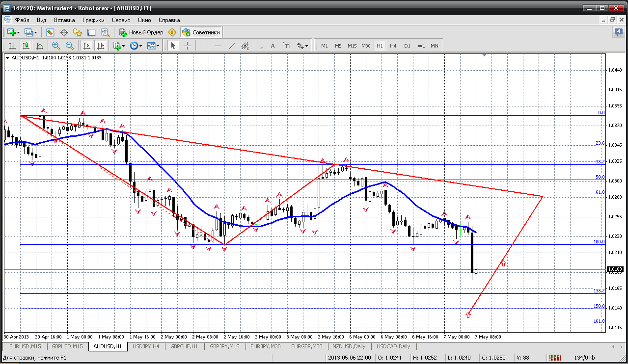Open the arrows objects dropdown
The height and width of the screenshot is (364, 628).
(x=302, y=46)
